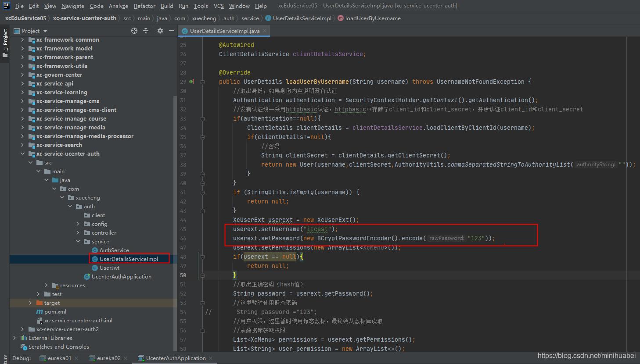
Task: Collapse the src folder
Action: tap(30, 162)
